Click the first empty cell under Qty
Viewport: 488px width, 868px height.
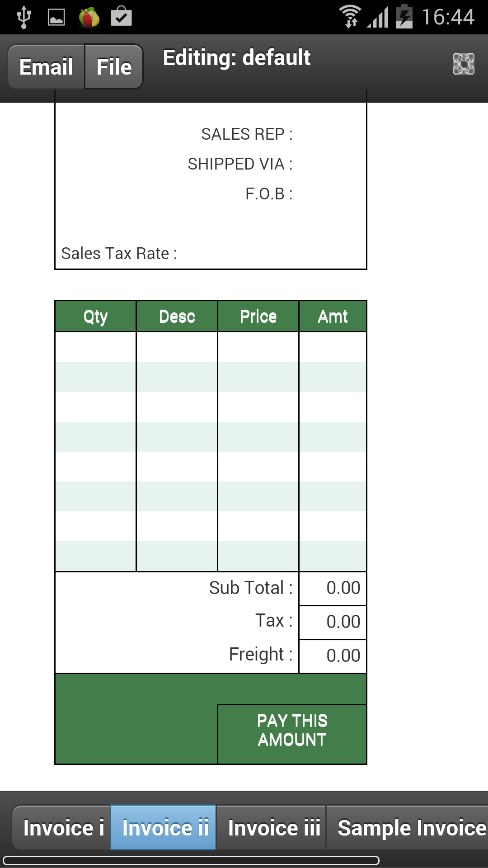(x=95, y=347)
